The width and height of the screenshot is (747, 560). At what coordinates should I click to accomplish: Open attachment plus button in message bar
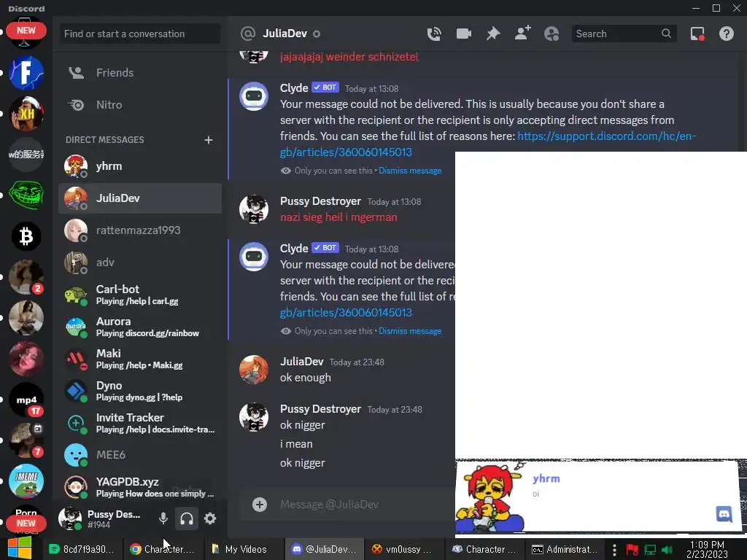coord(260,505)
